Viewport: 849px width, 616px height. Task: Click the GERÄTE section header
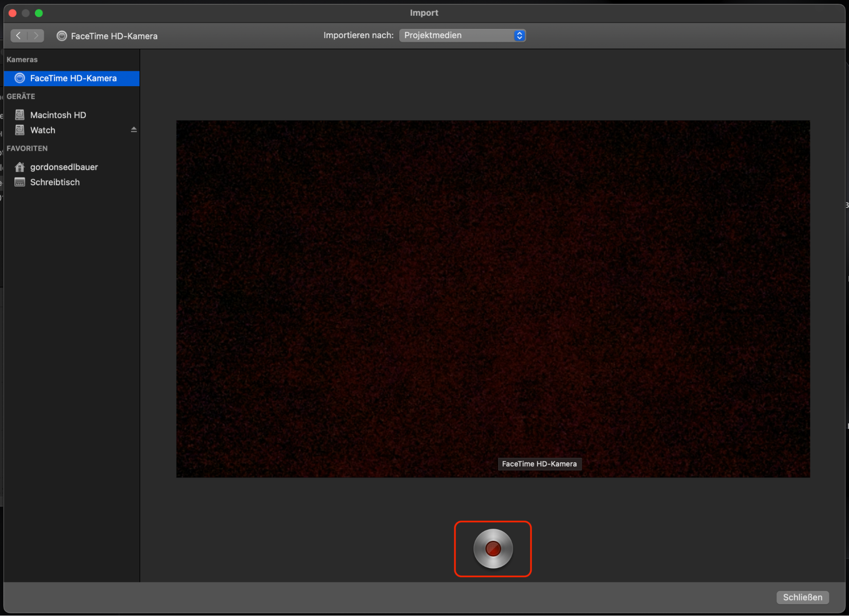(x=21, y=96)
